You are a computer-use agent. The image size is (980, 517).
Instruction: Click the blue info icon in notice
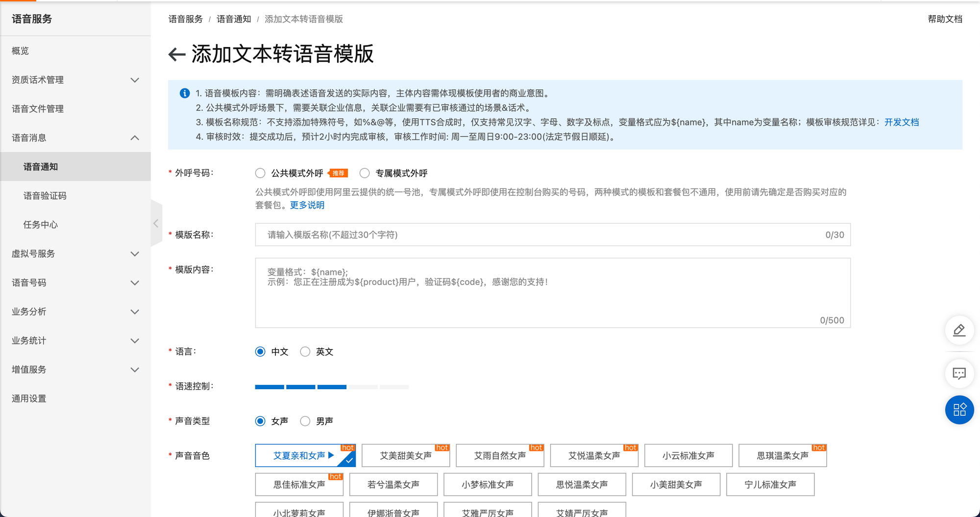pos(185,93)
